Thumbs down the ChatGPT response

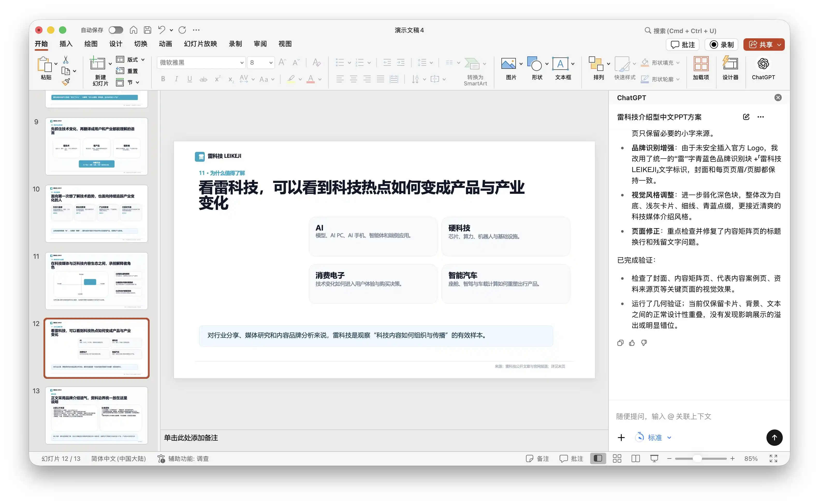644,343
